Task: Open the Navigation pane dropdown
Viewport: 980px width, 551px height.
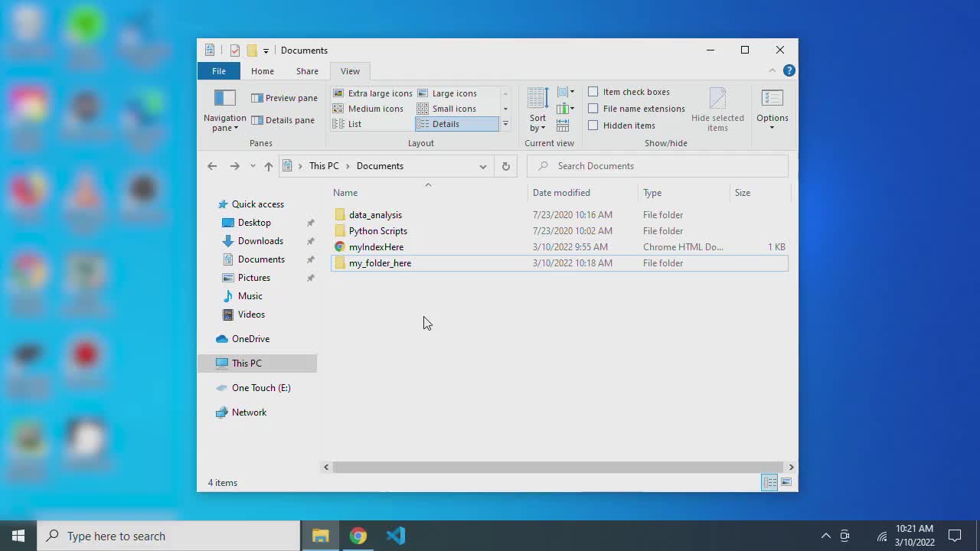Action: click(225, 111)
